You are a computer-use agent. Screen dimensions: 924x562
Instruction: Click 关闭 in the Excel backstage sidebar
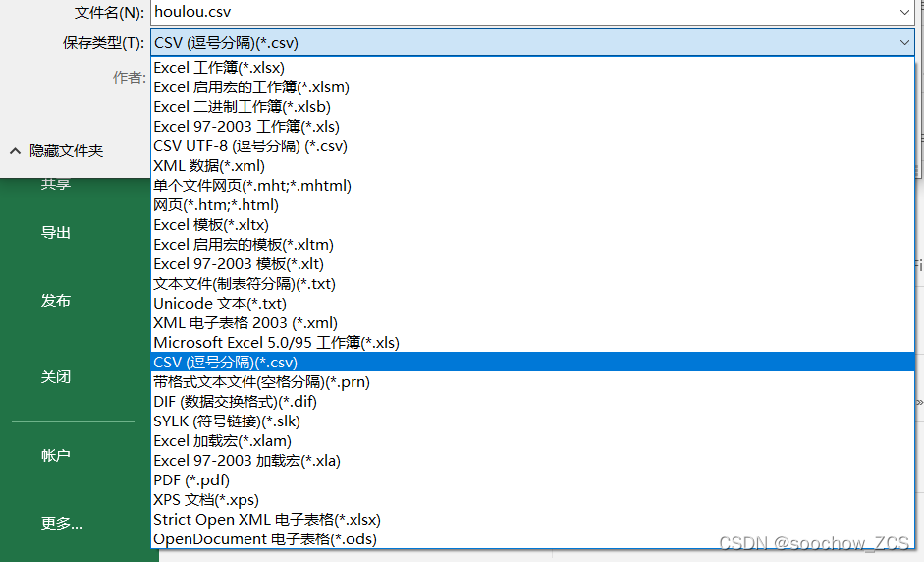pos(56,377)
